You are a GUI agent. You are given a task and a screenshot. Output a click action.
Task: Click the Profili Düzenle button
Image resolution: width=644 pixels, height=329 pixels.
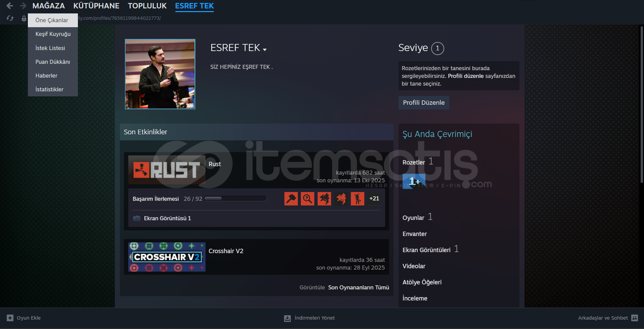click(424, 103)
